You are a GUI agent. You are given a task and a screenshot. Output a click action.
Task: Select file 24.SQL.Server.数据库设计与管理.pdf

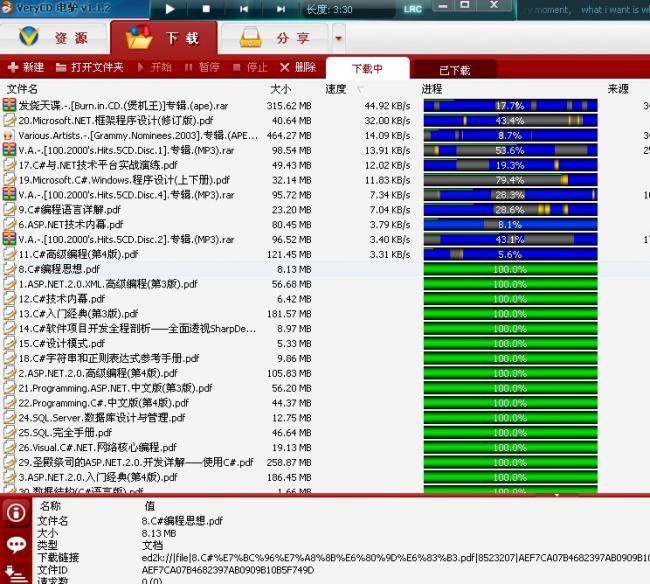(x=102, y=418)
